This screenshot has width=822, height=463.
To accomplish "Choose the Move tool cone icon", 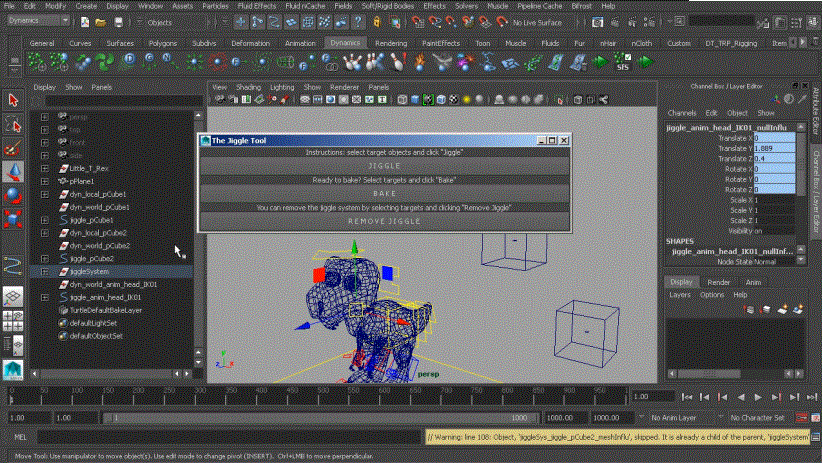I will click(13, 172).
